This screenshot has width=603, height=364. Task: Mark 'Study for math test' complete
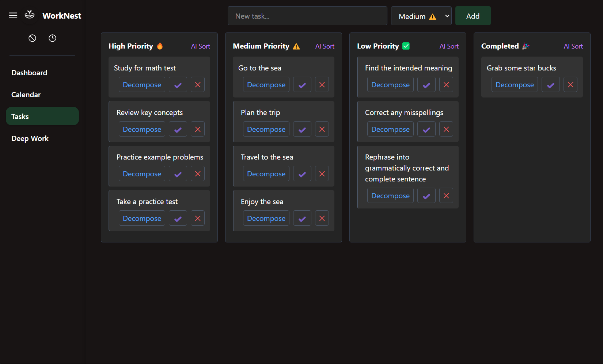tap(178, 85)
